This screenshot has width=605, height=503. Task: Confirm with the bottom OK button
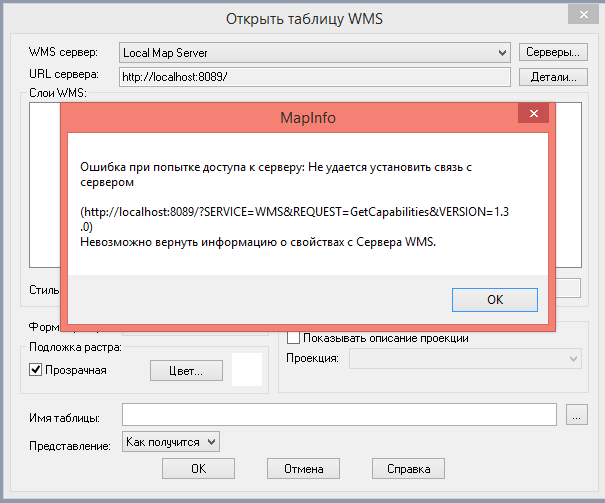point(198,469)
